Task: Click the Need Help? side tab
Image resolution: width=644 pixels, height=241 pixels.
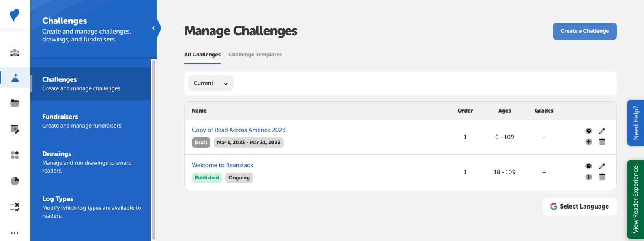Action: 635,123
